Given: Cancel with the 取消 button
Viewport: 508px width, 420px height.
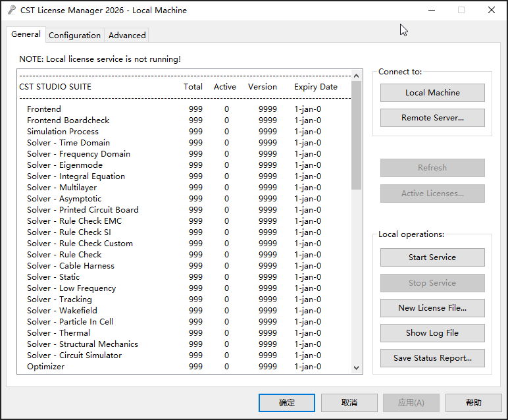Looking at the screenshot, I should click(x=349, y=403).
